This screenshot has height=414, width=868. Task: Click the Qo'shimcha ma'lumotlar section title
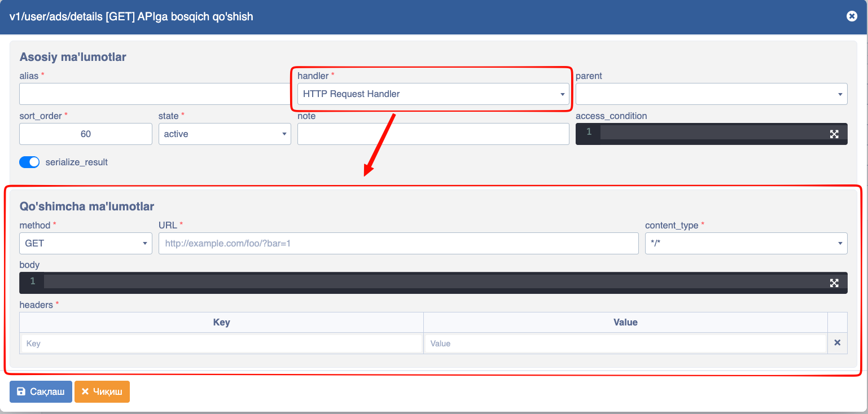tap(87, 206)
